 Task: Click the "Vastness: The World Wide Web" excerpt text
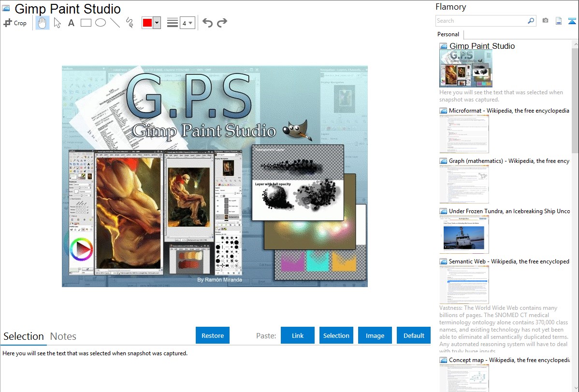pos(504,329)
